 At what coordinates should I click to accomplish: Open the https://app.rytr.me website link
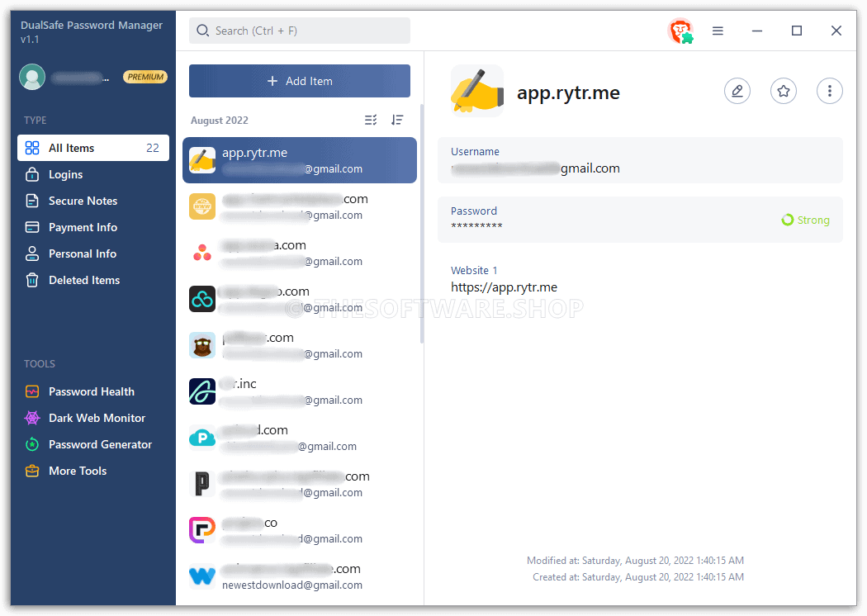click(x=504, y=287)
